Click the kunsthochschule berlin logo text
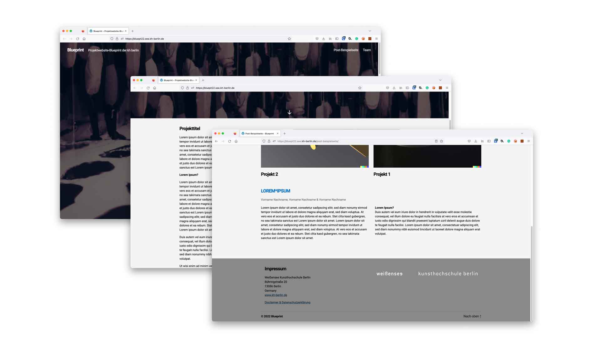 (448, 274)
